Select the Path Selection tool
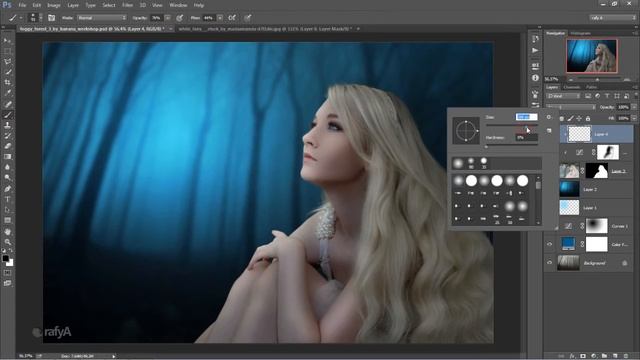640x360 pixels. click(7, 210)
